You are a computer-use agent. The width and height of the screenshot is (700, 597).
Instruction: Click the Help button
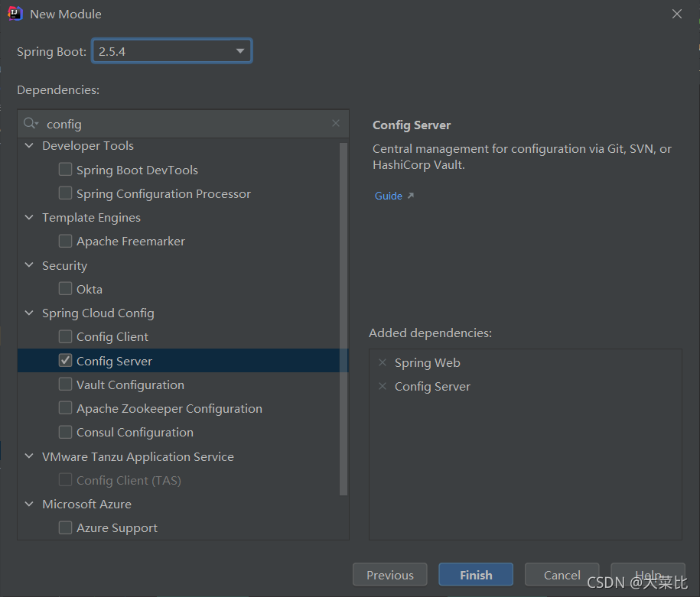pyautogui.click(x=648, y=575)
